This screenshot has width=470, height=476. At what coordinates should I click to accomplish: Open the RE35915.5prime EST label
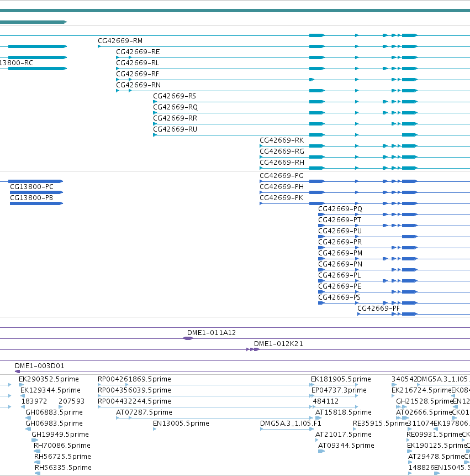[381, 423]
